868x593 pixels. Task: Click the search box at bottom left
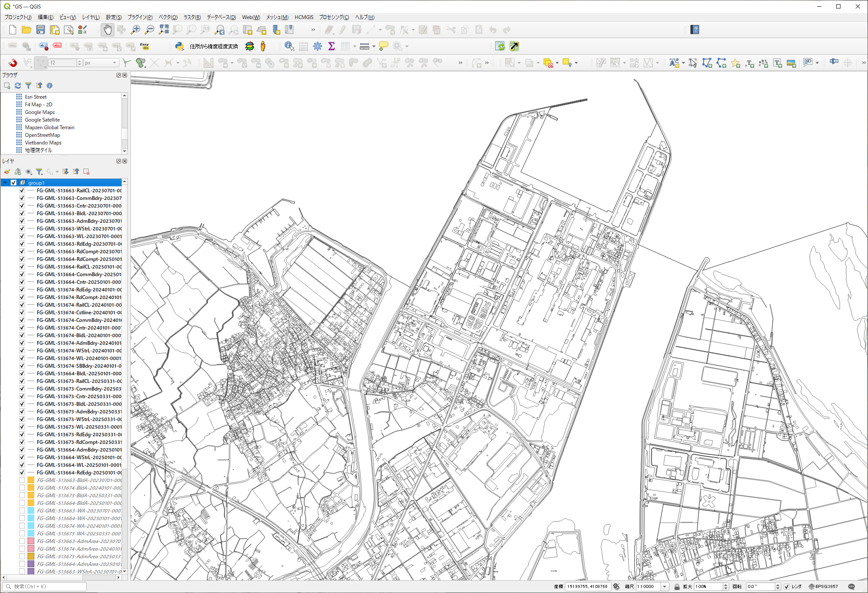44,587
